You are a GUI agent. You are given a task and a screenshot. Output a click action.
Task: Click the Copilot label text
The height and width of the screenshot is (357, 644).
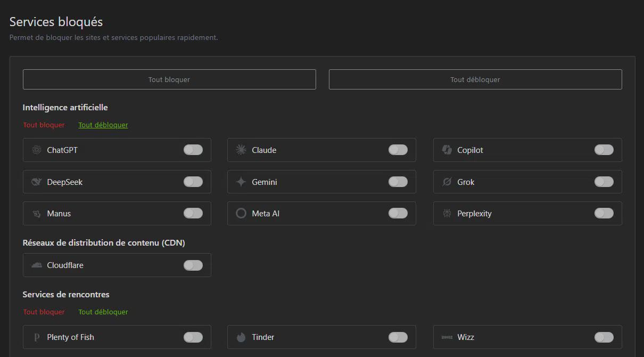click(470, 150)
